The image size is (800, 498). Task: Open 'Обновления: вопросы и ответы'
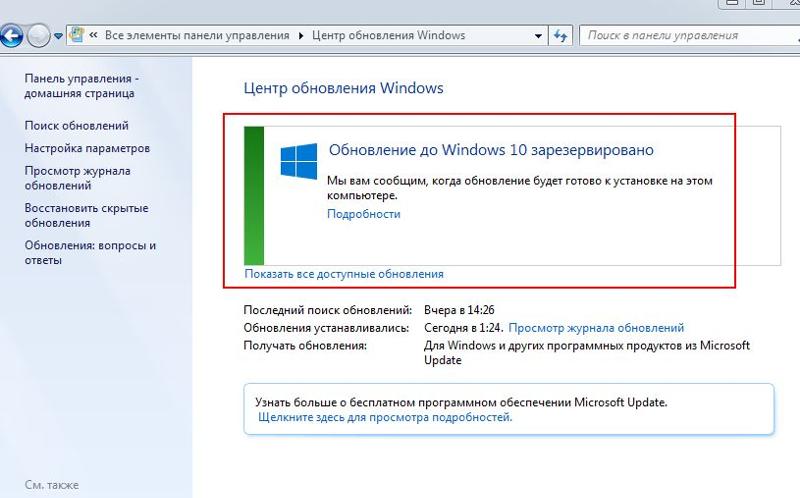click(x=90, y=253)
